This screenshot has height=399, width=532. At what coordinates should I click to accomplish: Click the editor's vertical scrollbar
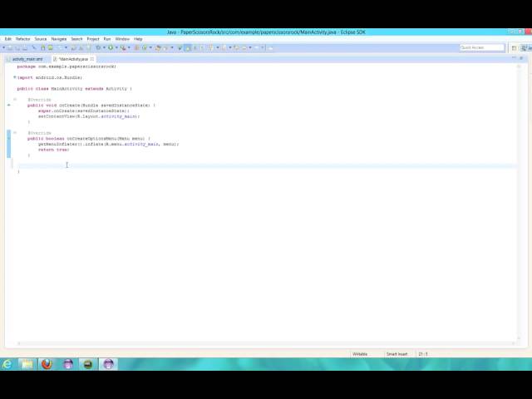(x=519, y=202)
